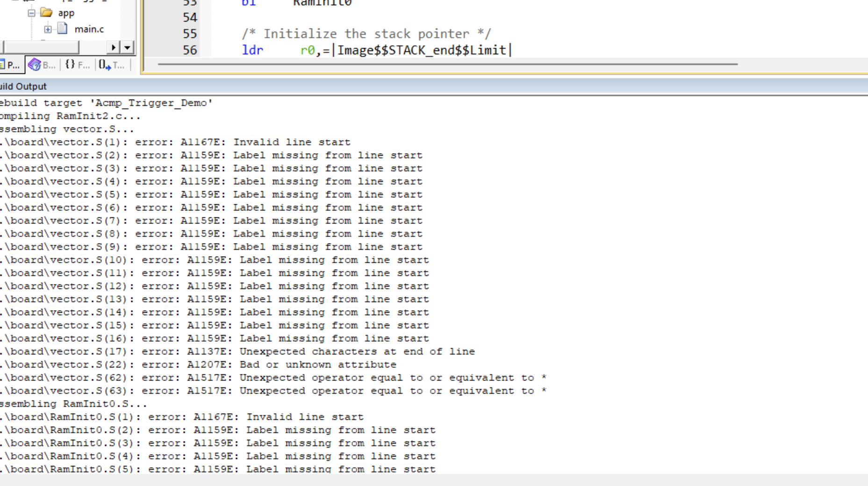Click RamInit0.S(4) Label missing error
The height and width of the screenshot is (486, 868).
click(218, 456)
